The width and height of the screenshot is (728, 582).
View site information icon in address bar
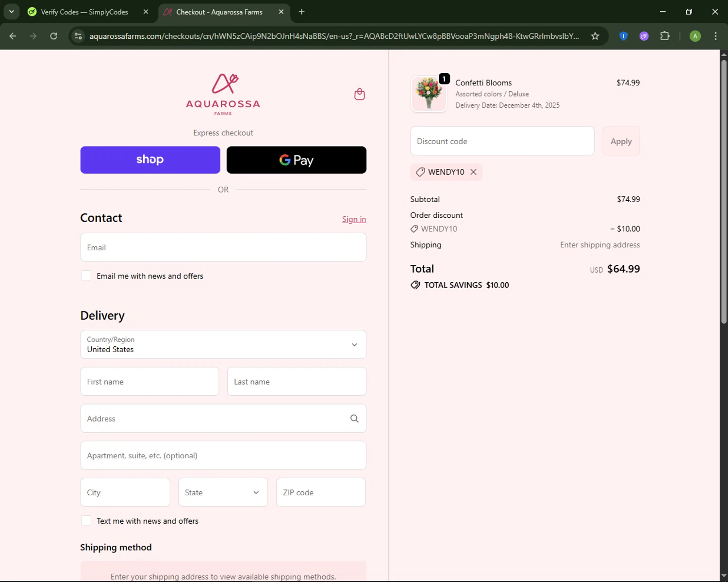coord(78,36)
